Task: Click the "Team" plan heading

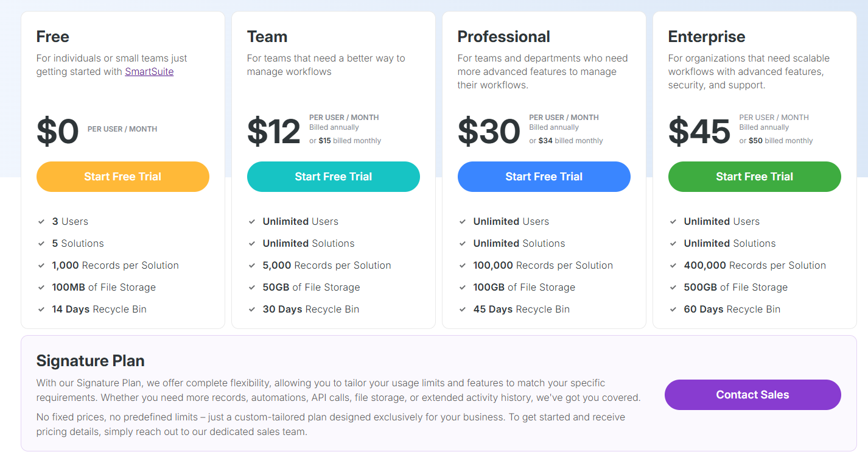Action: pos(267,37)
